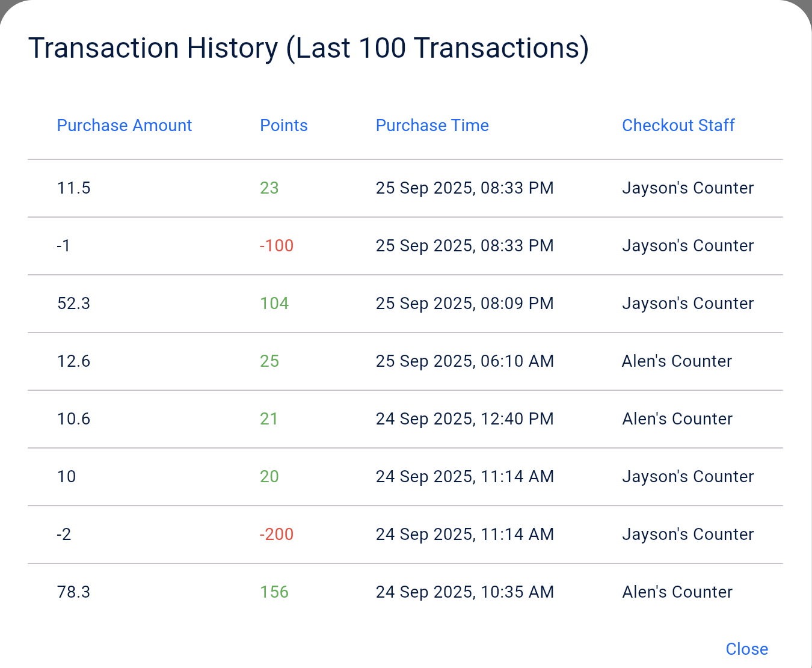
Task: Sort table by Checkout Staff column
Action: (678, 125)
